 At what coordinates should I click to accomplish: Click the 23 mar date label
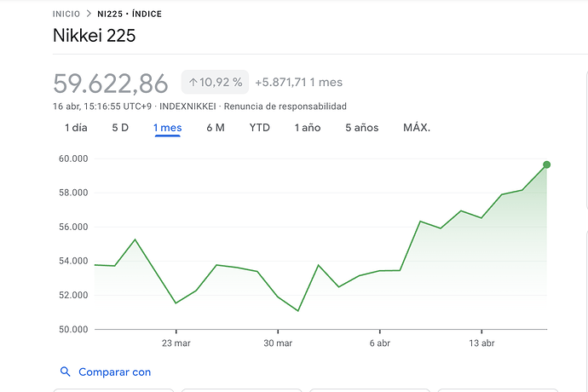tap(176, 343)
